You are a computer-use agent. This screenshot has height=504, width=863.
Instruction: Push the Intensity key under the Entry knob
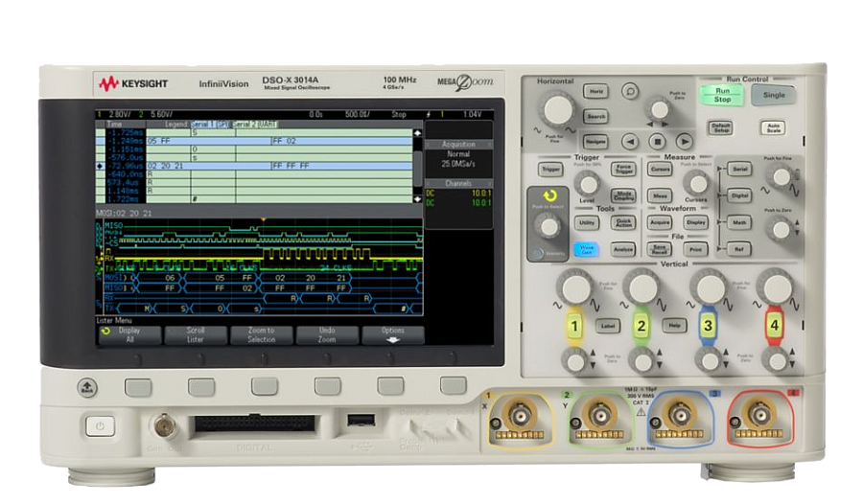[538, 254]
